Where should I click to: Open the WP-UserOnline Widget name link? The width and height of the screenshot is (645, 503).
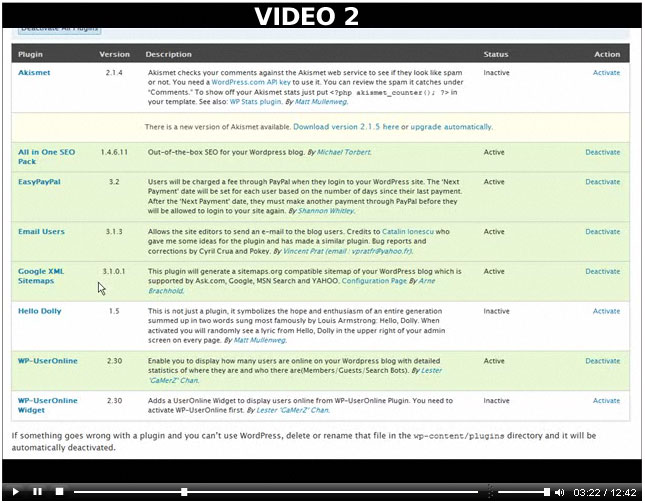(x=48, y=405)
